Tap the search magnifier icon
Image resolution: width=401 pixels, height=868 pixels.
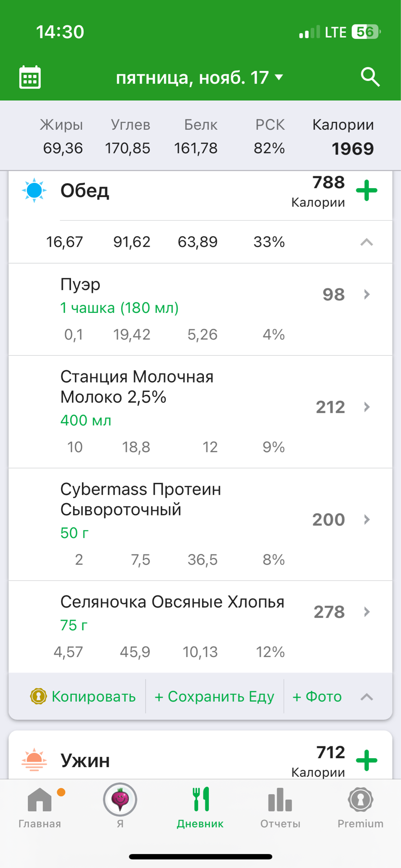point(370,77)
